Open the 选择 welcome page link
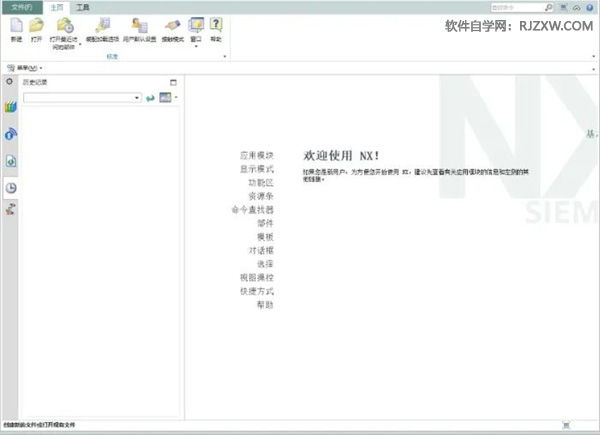This screenshot has width=600, height=435. [265, 264]
